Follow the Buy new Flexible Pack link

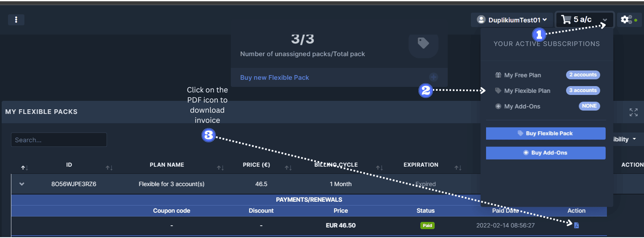coord(275,78)
